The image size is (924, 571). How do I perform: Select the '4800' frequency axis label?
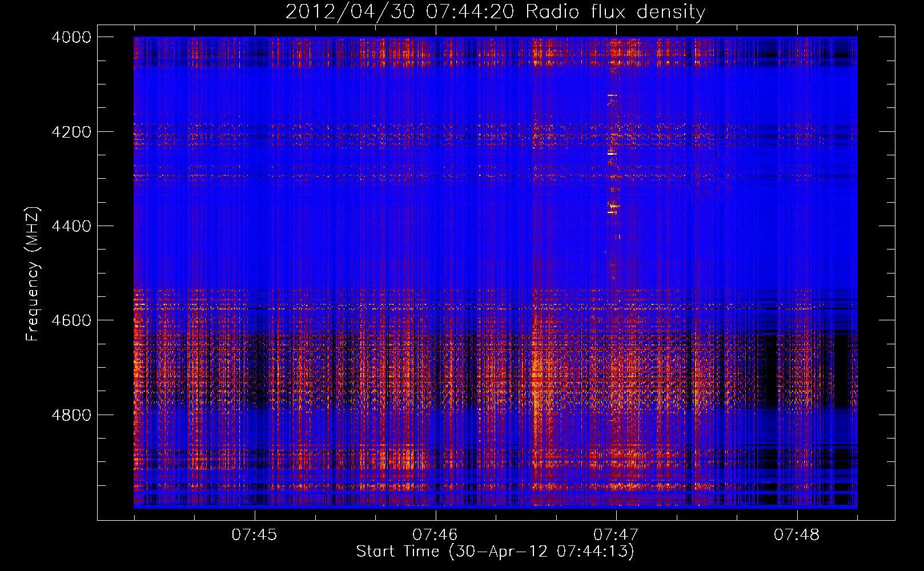tap(71, 415)
